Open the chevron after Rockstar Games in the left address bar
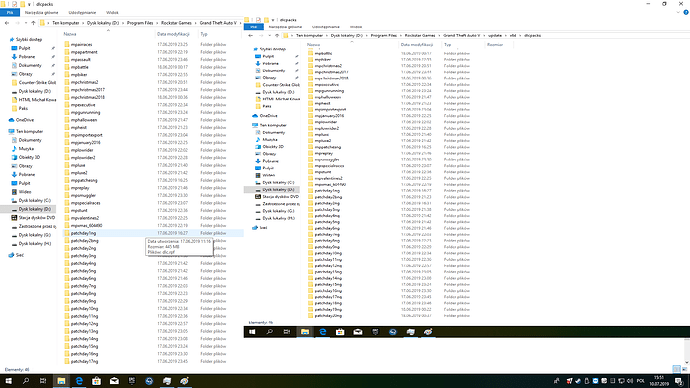Image resolution: width=690 pixels, height=388 pixels. click(195, 23)
